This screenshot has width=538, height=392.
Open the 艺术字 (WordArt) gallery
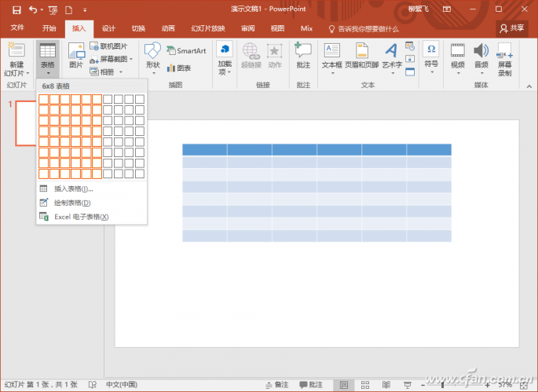pyautogui.click(x=392, y=58)
